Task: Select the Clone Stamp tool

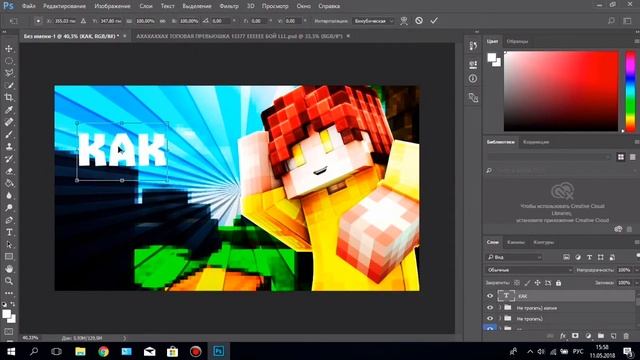Action: (9, 147)
